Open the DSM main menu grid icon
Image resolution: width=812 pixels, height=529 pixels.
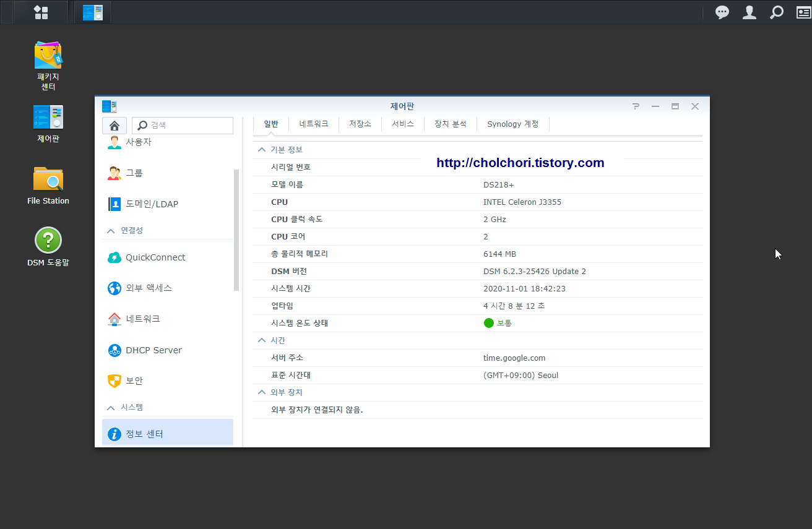41,12
